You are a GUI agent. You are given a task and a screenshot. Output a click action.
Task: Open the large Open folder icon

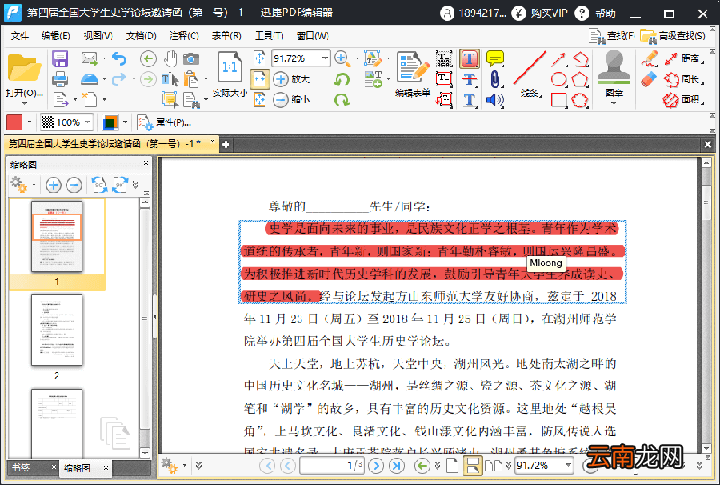(x=24, y=68)
